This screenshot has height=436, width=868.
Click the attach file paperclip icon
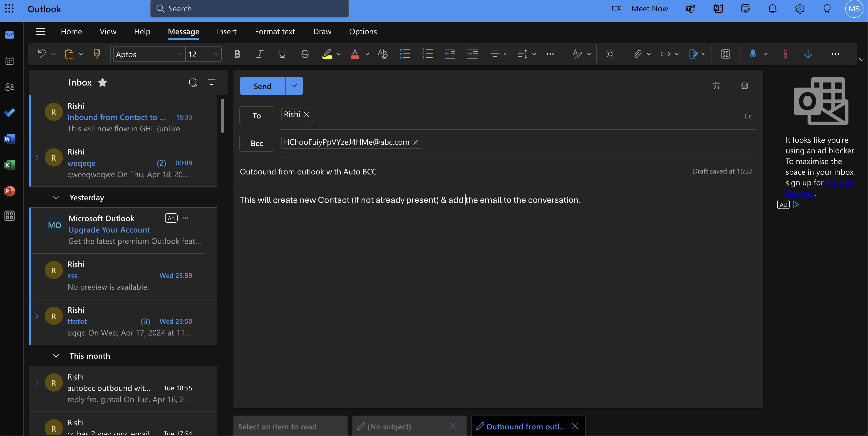tap(637, 54)
